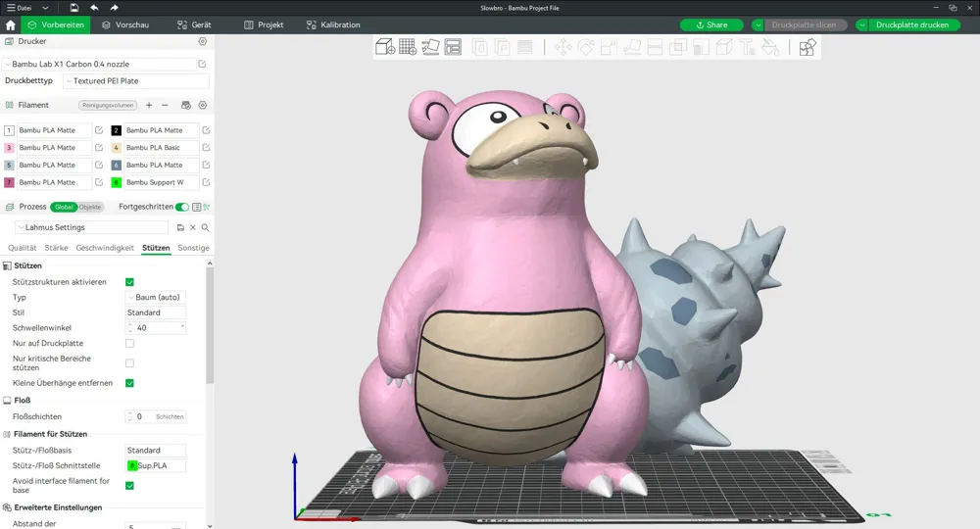Click the Arrange all objects icon

coord(453,47)
